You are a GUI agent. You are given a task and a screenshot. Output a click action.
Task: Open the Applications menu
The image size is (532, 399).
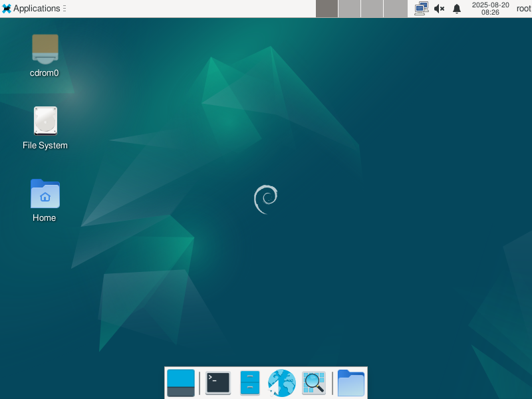[x=33, y=9]
